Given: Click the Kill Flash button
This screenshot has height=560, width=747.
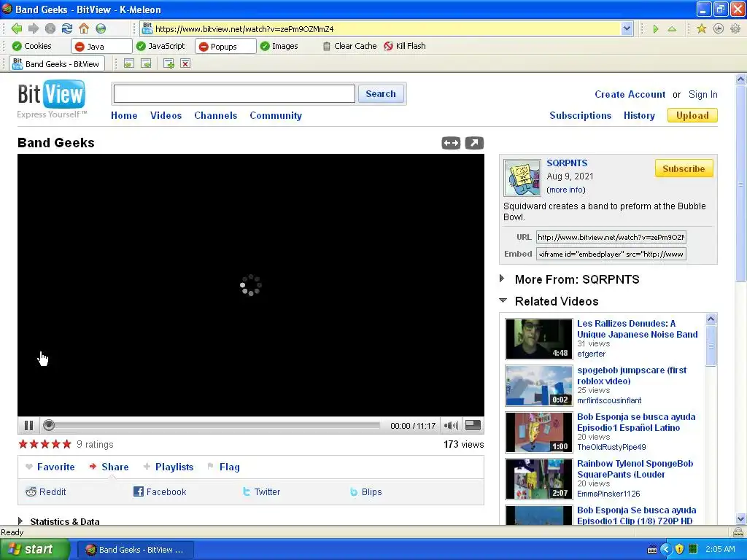Looking at the screenshot, I should [x=405, y=46].
